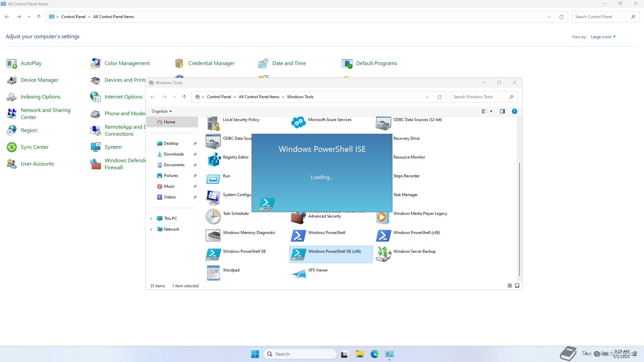Viewport: 644px width, 362px height.
Task: Click the help icon in Windows Tools
Action: (x=514, y=111)
